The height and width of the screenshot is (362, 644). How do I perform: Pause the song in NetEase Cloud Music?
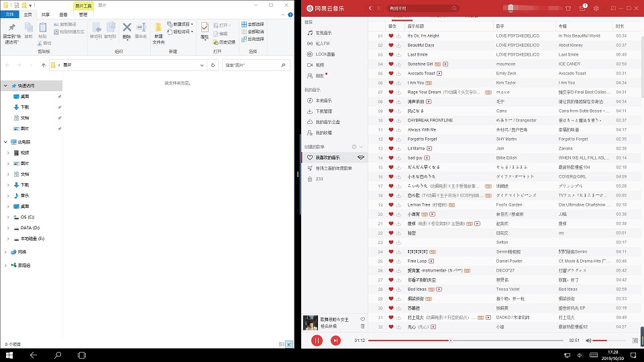317,341
